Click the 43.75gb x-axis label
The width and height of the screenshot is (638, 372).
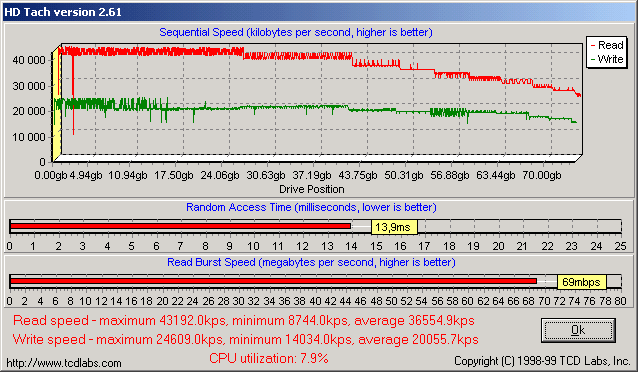click(358, 175)
